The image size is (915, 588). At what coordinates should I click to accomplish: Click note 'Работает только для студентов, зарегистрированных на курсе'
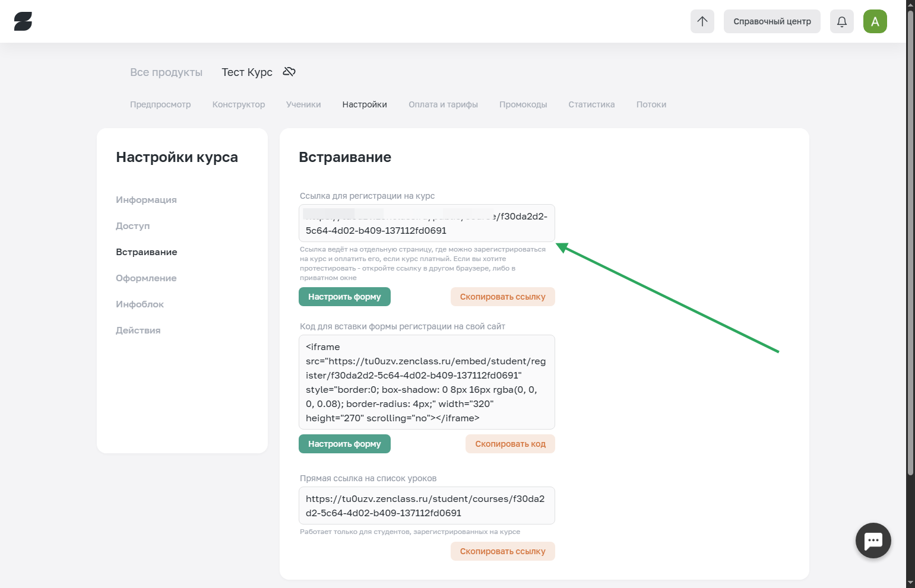pyautogui.click(x=410, y=532)
